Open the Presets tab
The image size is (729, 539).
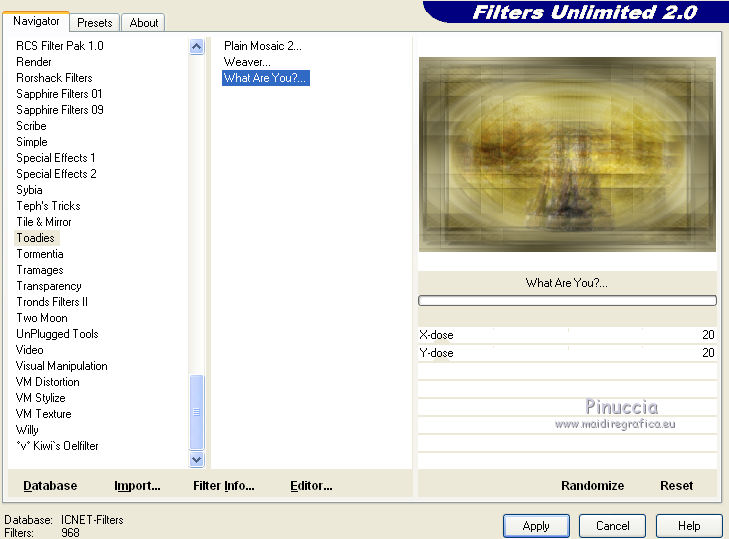click(x=95, y=23)
